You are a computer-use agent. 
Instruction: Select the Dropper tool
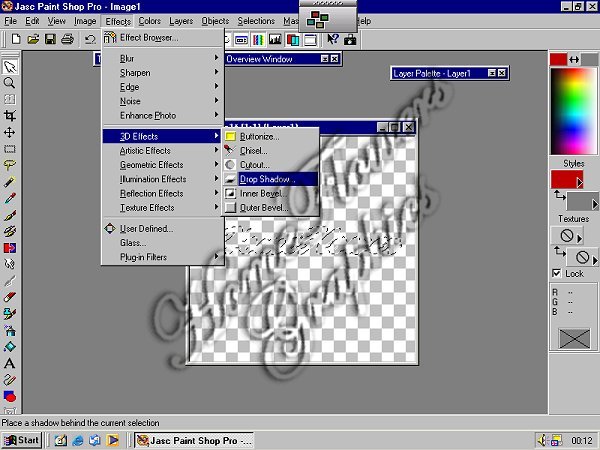10,198
